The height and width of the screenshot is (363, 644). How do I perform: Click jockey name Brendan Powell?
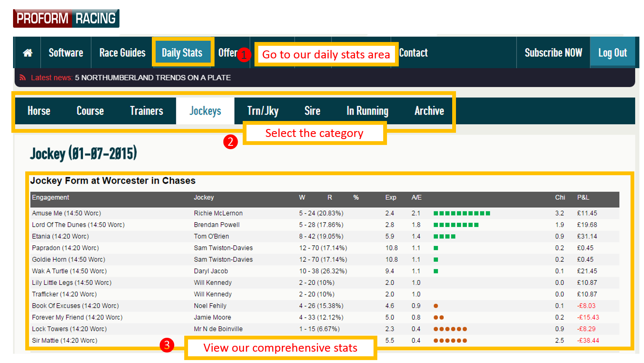click(217, 225)
